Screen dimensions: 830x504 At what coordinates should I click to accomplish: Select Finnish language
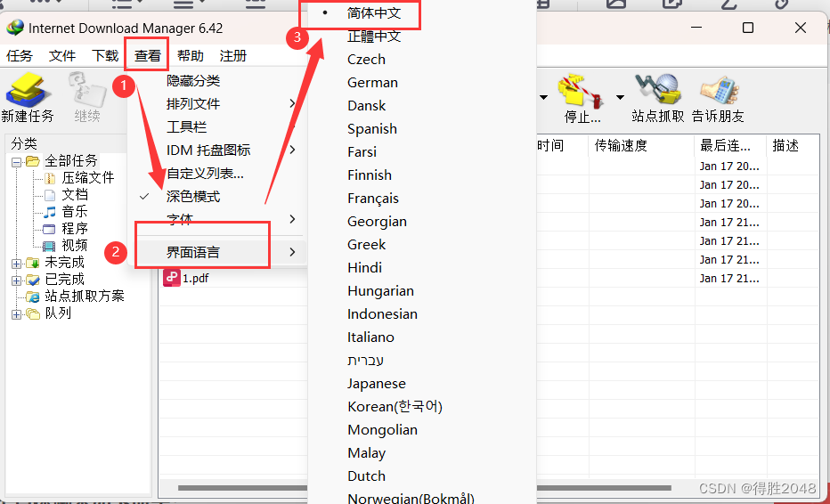(x=370, y=175)
